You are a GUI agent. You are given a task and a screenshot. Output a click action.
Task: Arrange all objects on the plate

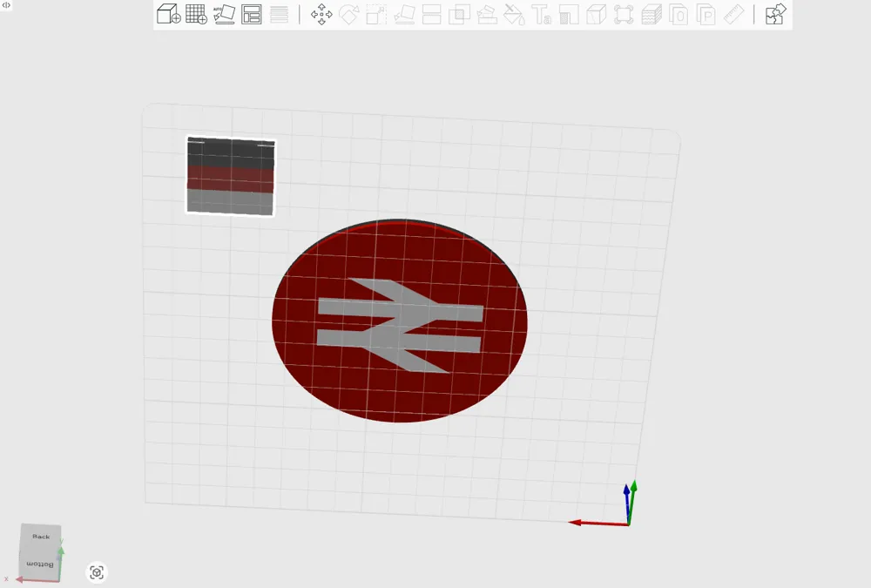252,14
